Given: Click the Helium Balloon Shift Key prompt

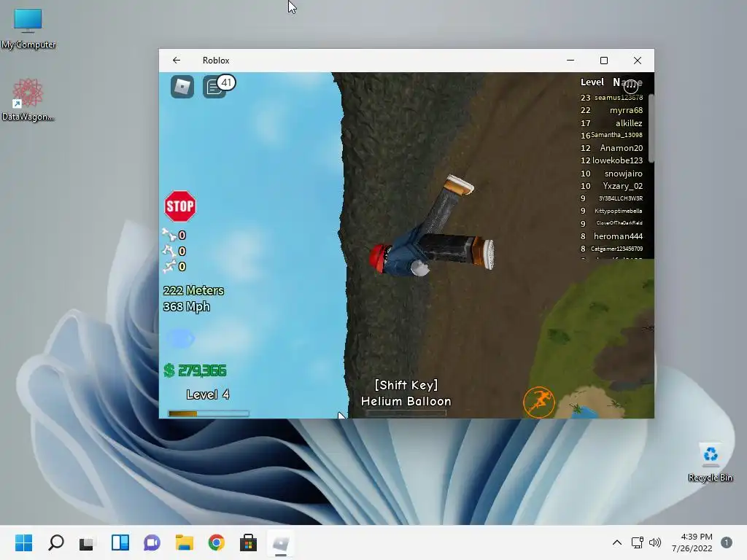Looking at the screenshot, I should click(x=406, y=393).
